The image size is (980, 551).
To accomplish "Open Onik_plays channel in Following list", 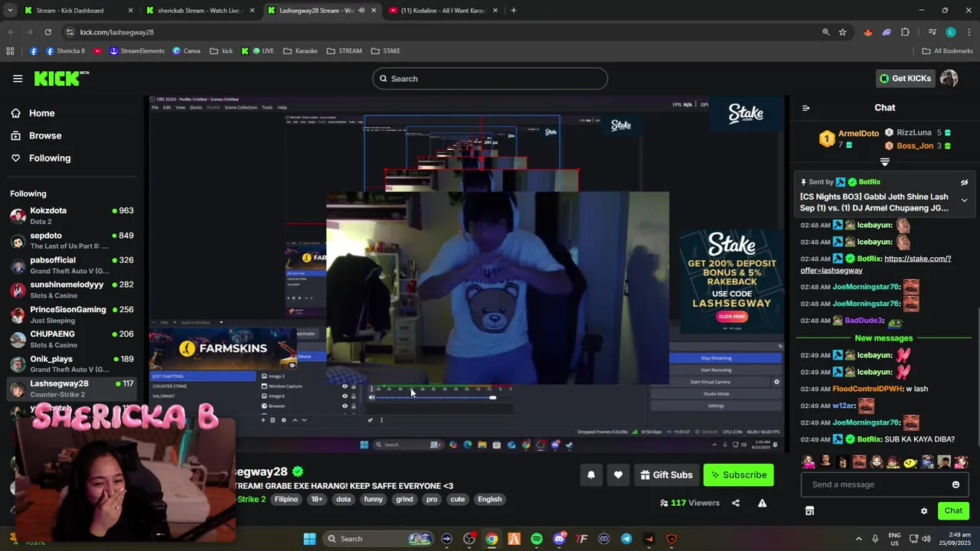I will tap(72, 364).
